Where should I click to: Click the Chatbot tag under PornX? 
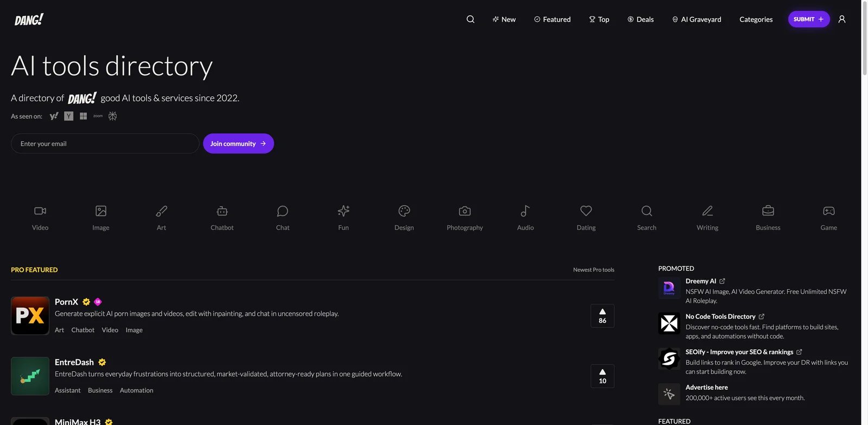83,330
